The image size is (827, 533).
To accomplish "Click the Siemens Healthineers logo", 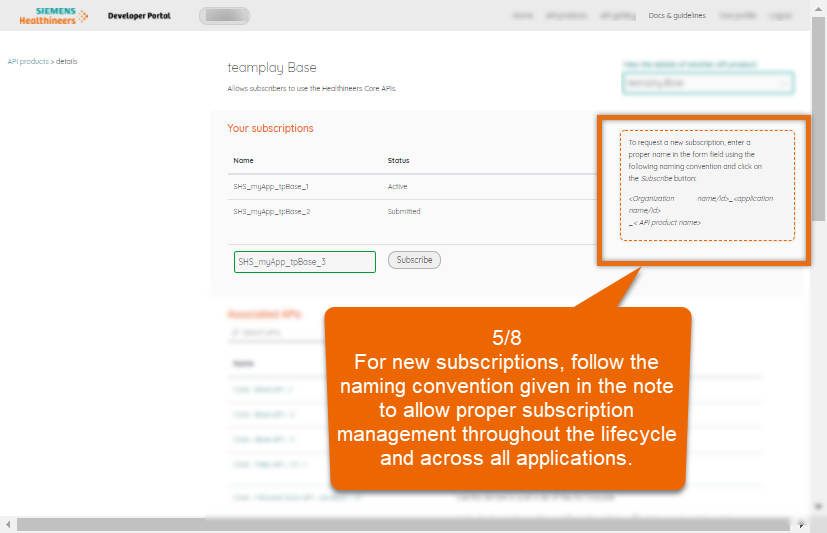I will click(53, 16).
